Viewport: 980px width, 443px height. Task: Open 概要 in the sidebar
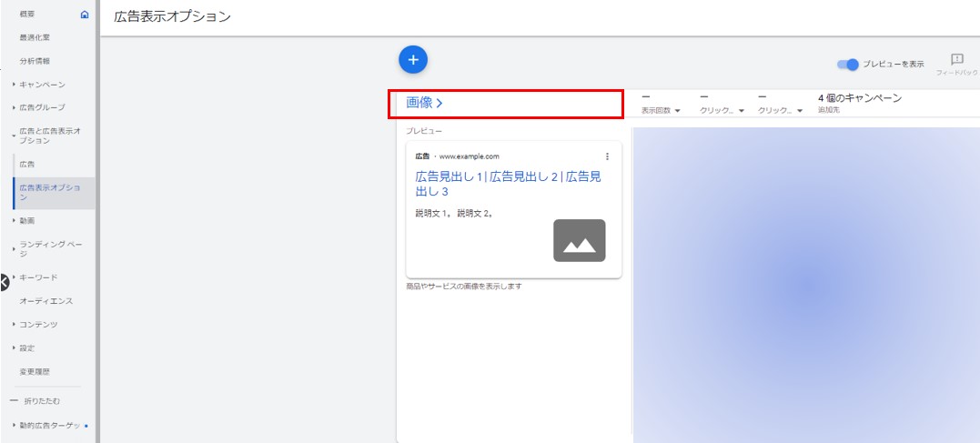[x=27, y=15]
